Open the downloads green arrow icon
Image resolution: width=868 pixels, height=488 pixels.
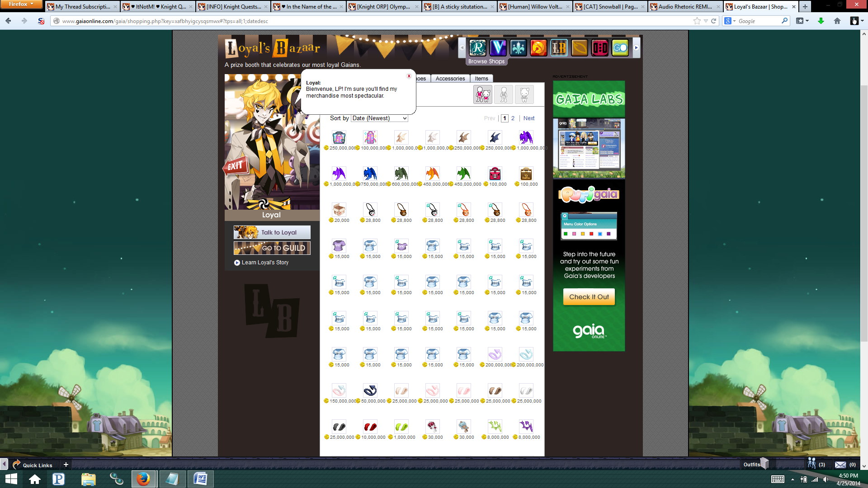(x=821, y=21)
